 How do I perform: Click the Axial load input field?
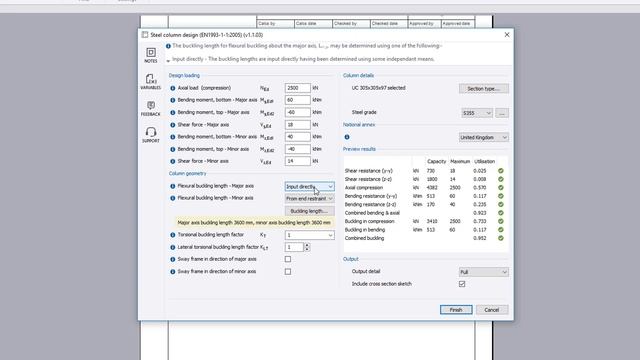coord(298,88)
